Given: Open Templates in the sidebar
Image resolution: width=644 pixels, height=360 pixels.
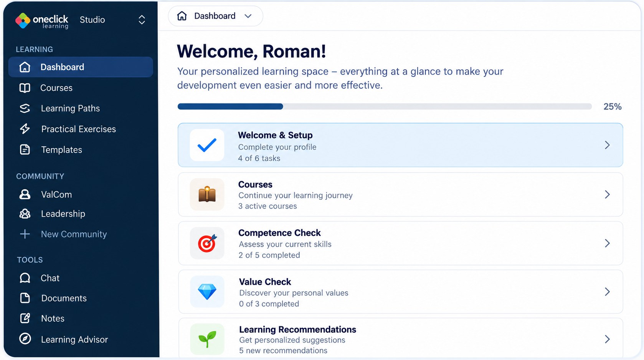Looking at the screenshot, I should pos(81,150).
